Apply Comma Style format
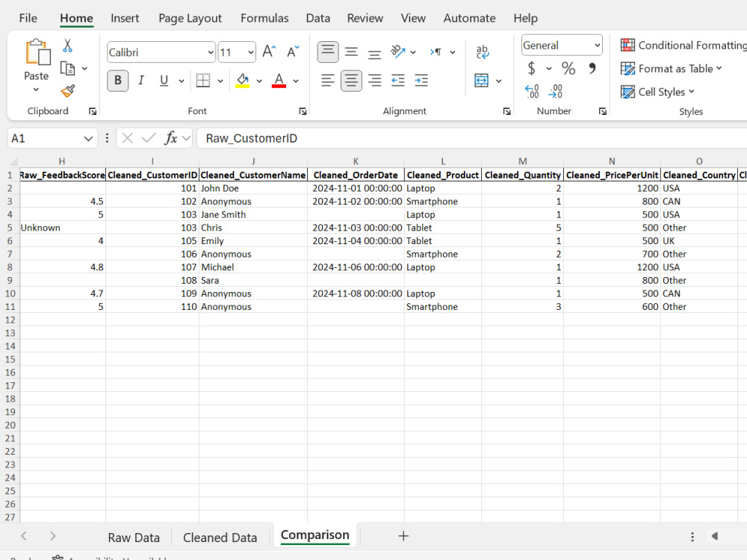Image resolution: width=747 pixels, height=560 pixels. point(592,69)
